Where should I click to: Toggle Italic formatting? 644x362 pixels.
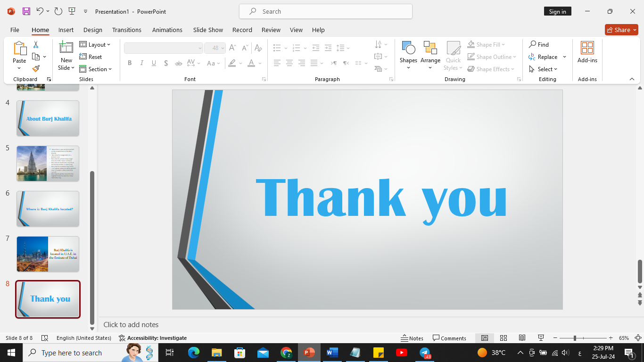point(142,63)
